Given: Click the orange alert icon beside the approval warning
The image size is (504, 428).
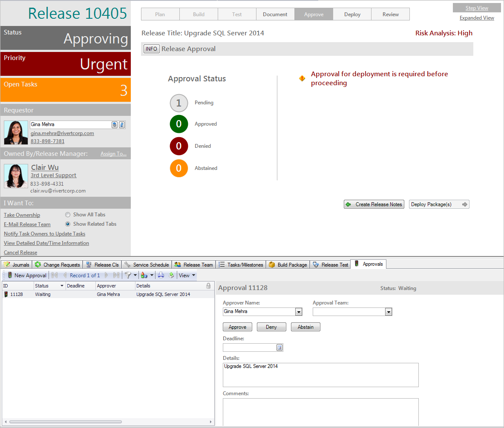Looking at the screenshot, I should [302, 78].
